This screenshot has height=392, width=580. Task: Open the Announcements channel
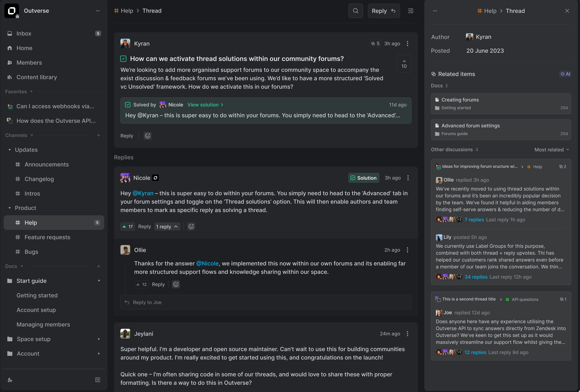[x=46, y=164]
